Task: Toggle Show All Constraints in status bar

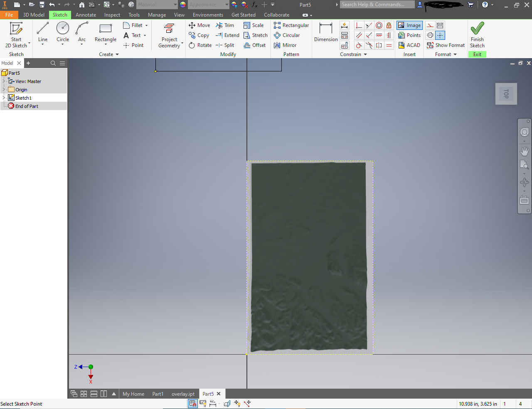Action: 203,403
